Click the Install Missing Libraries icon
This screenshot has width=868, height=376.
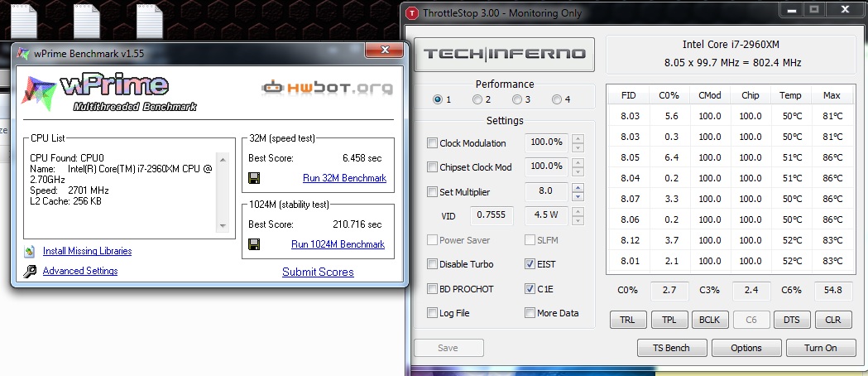[x=30, y=252]
